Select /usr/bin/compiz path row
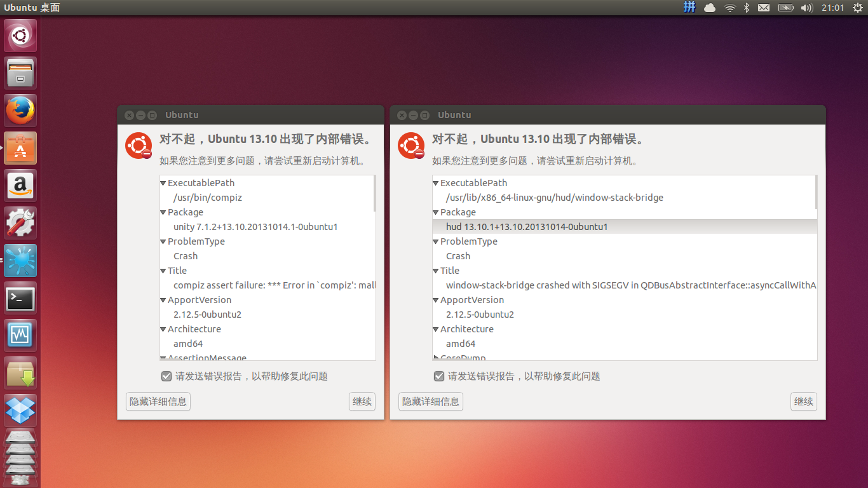Image resolution: width=868 pixels, height=488 pixels. (x=267, y=198)
